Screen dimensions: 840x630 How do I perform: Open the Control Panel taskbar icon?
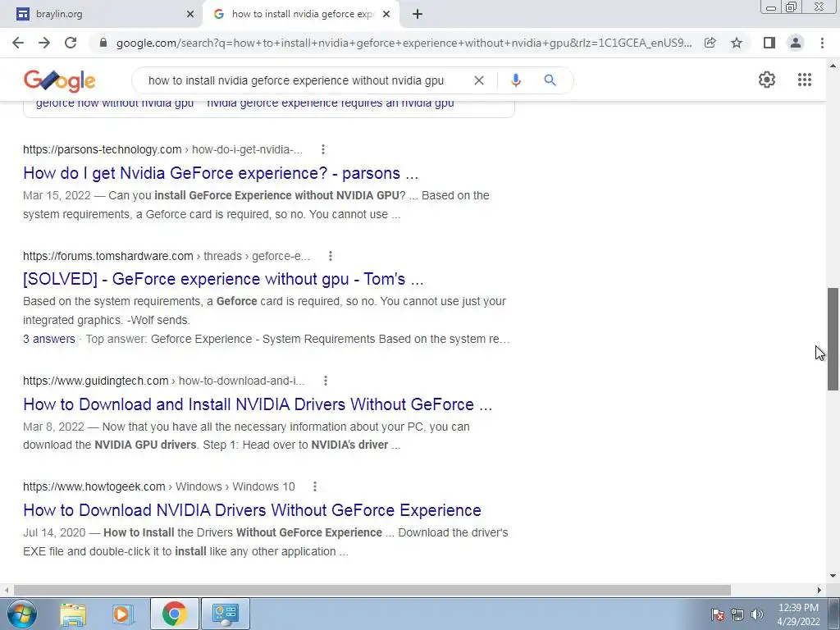click(225, 614)
